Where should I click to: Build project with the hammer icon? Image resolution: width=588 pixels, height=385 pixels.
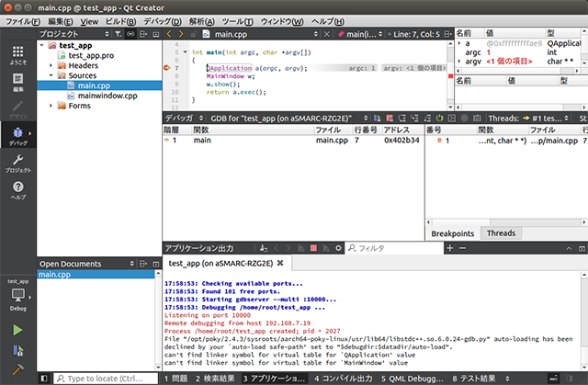tap(17, 370)
